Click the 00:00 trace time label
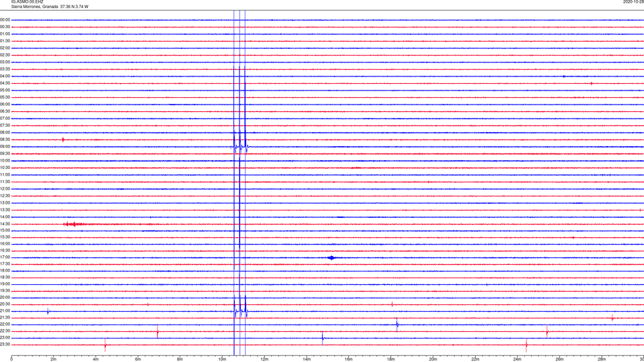Viewport: 644px width, 362px height. (x=5, y=19)
